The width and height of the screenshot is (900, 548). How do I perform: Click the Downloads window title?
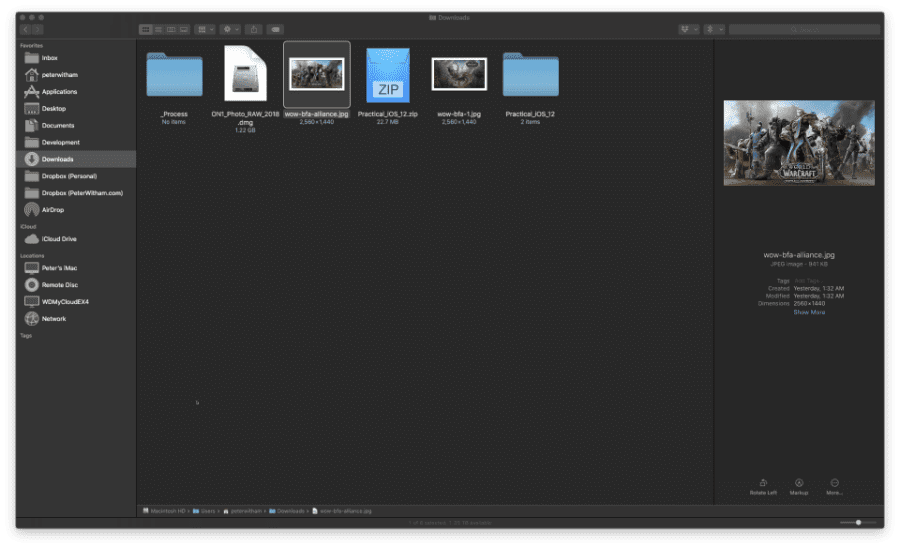coord(449,18)
